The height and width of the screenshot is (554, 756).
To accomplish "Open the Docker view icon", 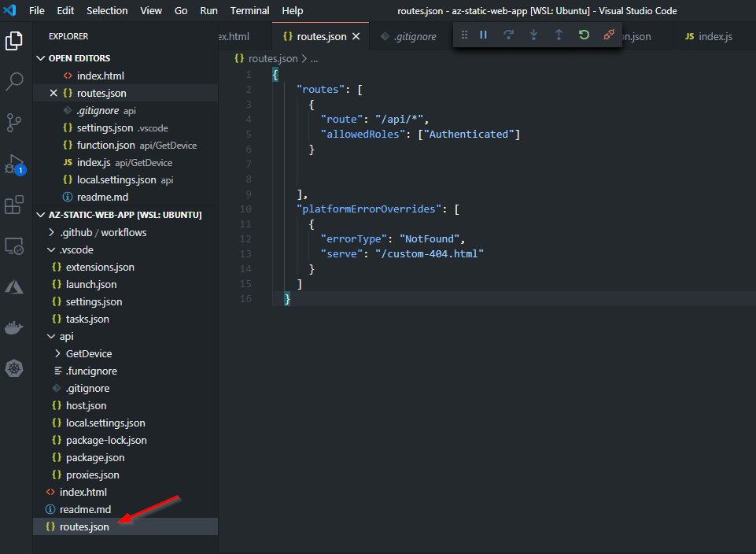I will point(14,328).
